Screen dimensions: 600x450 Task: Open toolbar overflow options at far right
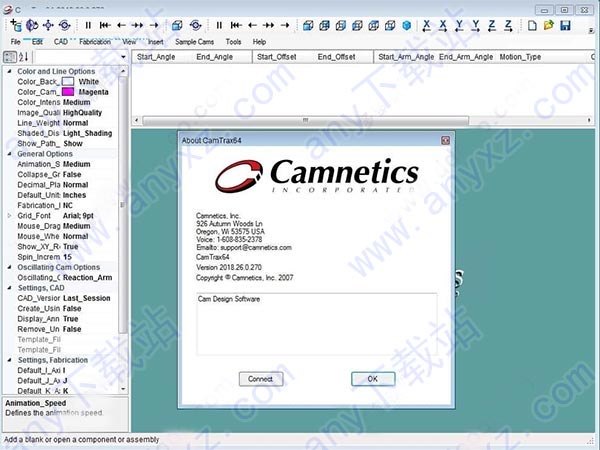(x=591, y=31)
